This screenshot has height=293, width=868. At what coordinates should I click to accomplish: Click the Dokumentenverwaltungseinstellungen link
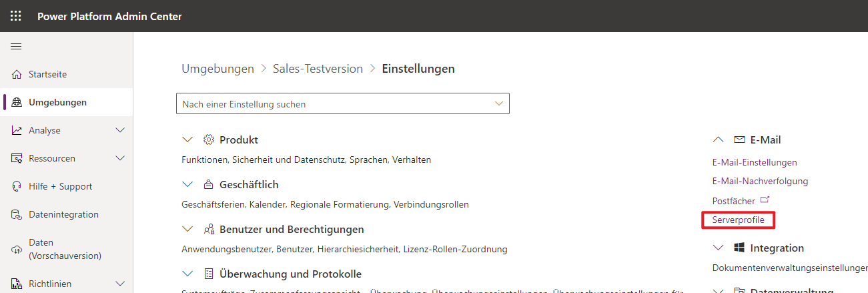(x=790, y=268)
